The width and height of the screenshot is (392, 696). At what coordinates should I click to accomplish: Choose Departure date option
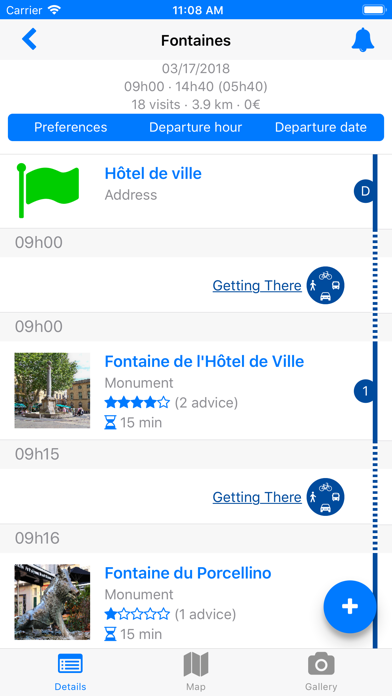321,127
